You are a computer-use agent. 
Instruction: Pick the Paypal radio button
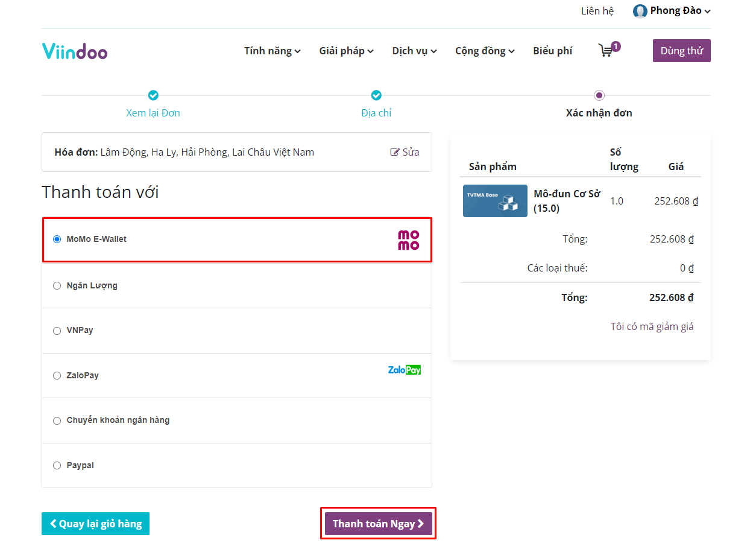57,466
